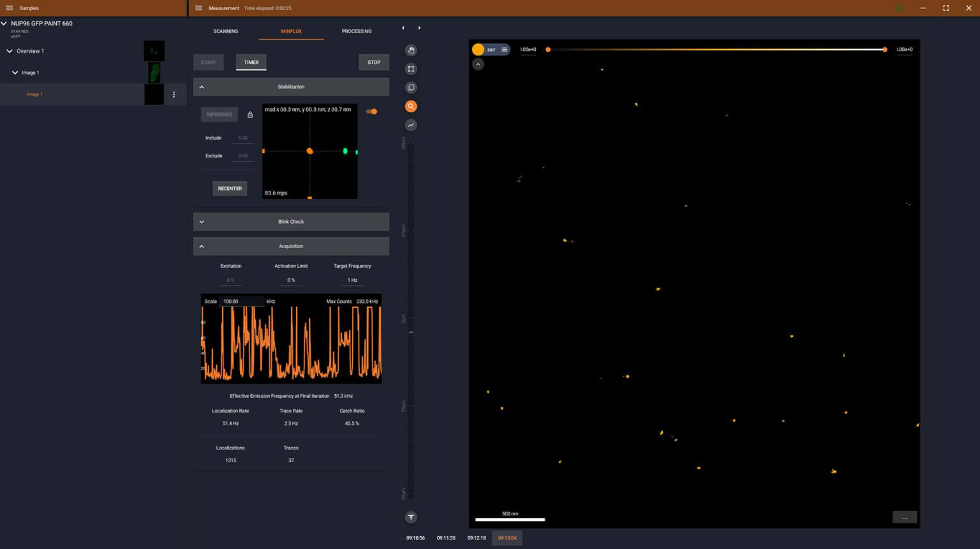Toggle the stabilization switch near the MSD display
Image resolution: width=980 pixels, height=549 pixels.
tap(372, 111)
